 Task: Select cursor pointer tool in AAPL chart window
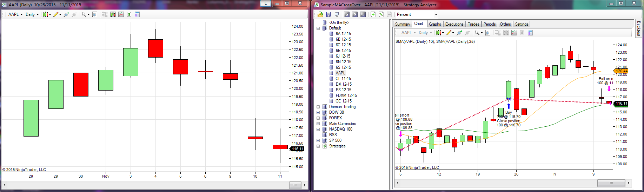pyautogui.click(x=85, y=14)
